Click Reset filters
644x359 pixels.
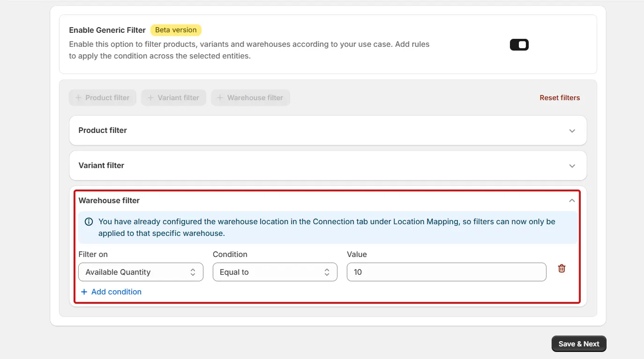click(x=560, y=98)
